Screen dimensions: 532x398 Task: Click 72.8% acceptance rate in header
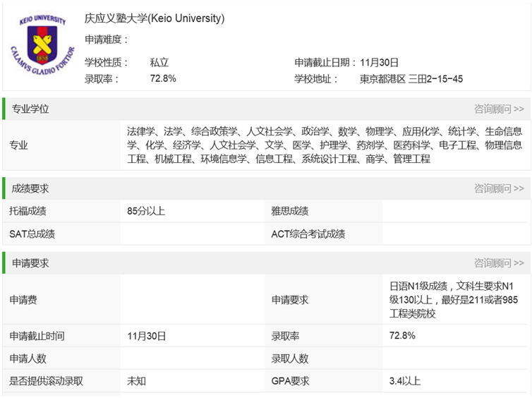(x=163, y=79)
